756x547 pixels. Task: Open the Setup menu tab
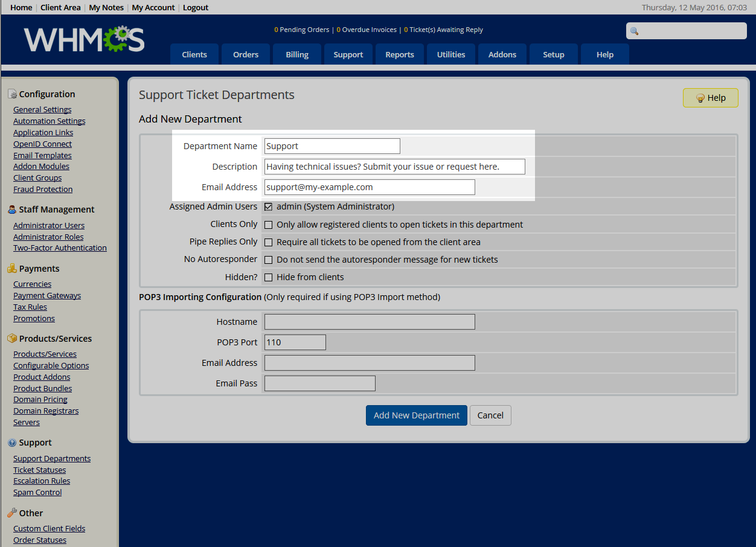tap(554, 54)
